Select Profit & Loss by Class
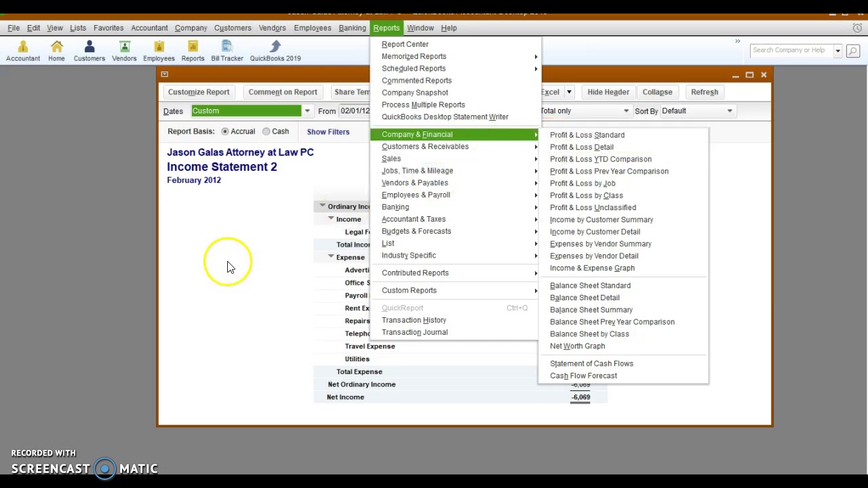 [587, 195]
